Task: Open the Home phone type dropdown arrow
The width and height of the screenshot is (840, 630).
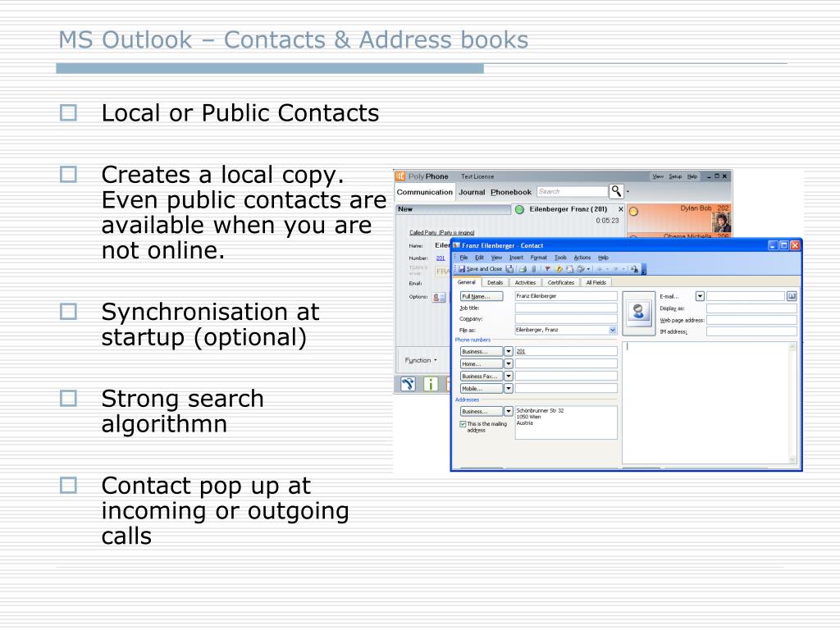Action: click(x=509, y=363)
